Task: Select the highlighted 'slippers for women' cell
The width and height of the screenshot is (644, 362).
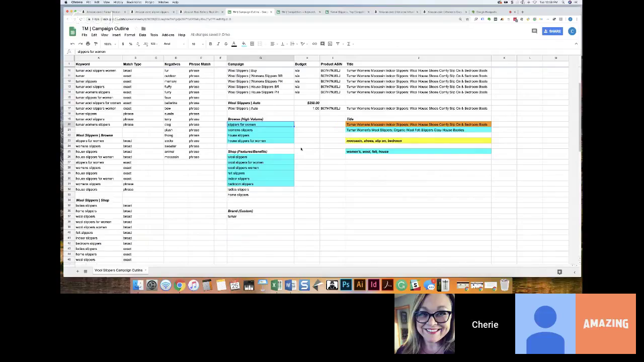Action: tap(261, 125)
